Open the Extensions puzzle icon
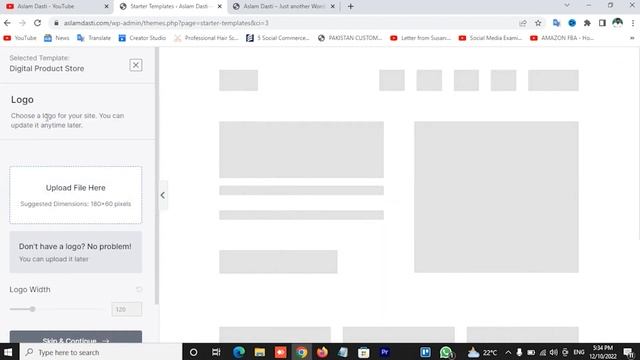The image size is (640, 360). [587, 23]
